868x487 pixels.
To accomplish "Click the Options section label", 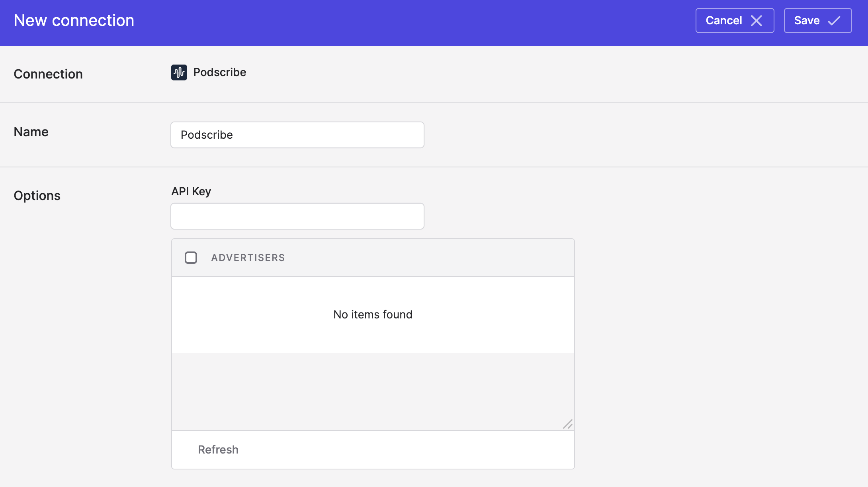I will pyautogui.click(x=37, y=196).
